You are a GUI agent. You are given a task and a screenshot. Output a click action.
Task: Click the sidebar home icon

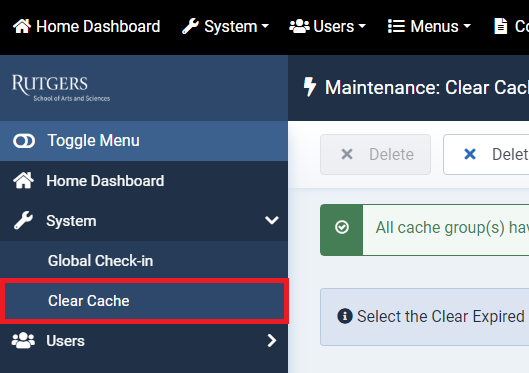(23, 181)
